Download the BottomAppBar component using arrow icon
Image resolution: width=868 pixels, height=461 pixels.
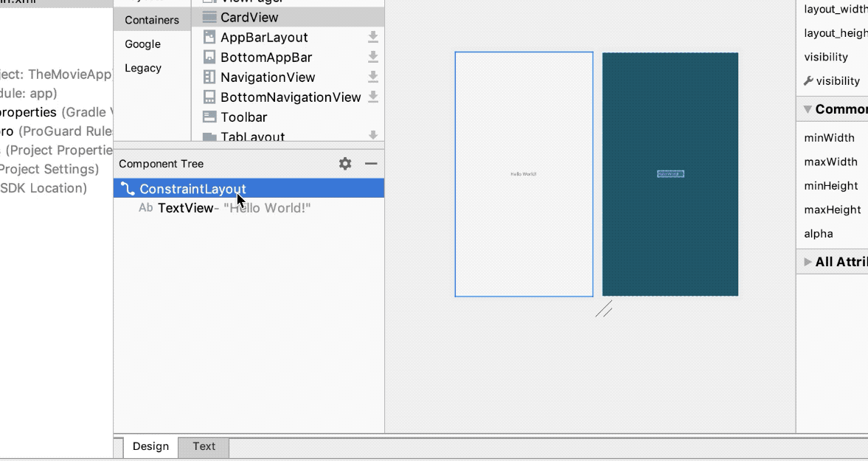coord(373,57)
